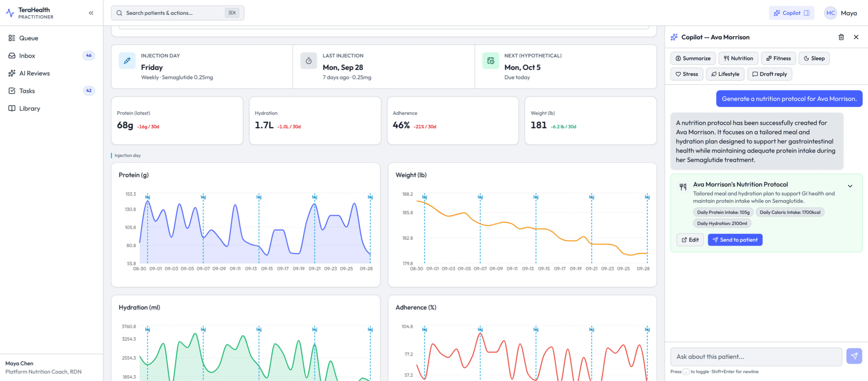Select the Stress quick action
Image resolution: width=868 pixels, height=381 pixels.
pyautogui.click(x=686, y=74)
